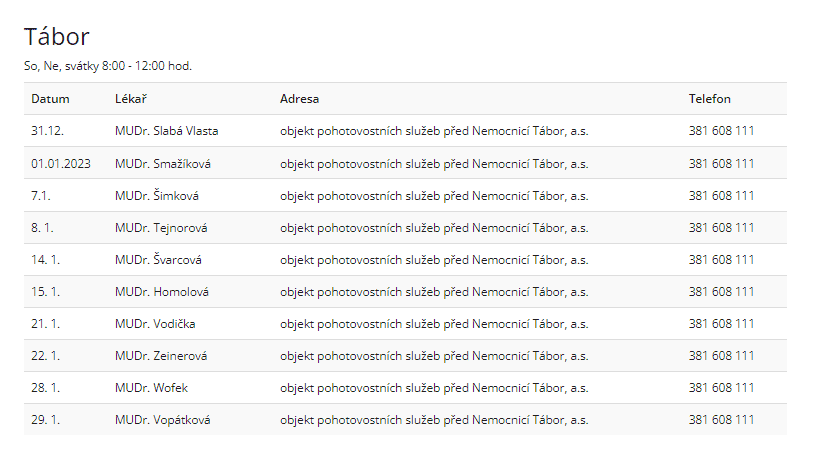Click the opening hours text under Tábor
This screenshot has height=458, width=818.
107,66
